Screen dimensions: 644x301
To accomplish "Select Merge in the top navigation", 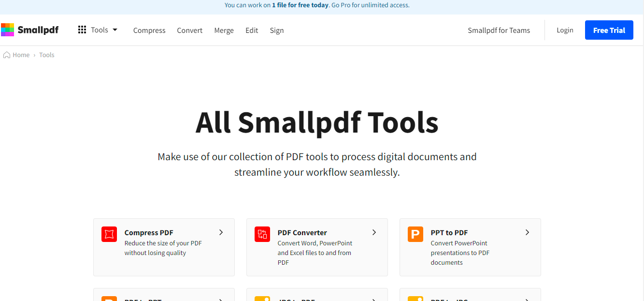I will (x=224, y=30).
